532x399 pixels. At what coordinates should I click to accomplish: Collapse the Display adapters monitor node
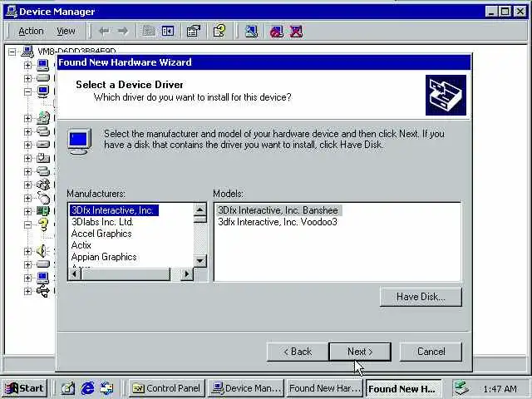pos(27,91)
